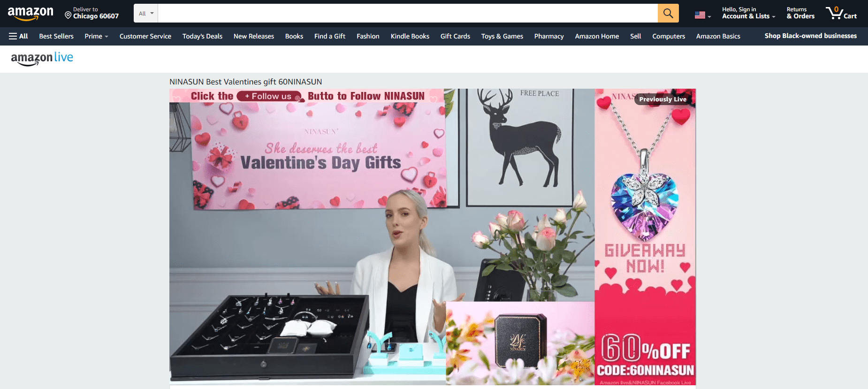Open Returns & Orders

(x=800, y=13)
